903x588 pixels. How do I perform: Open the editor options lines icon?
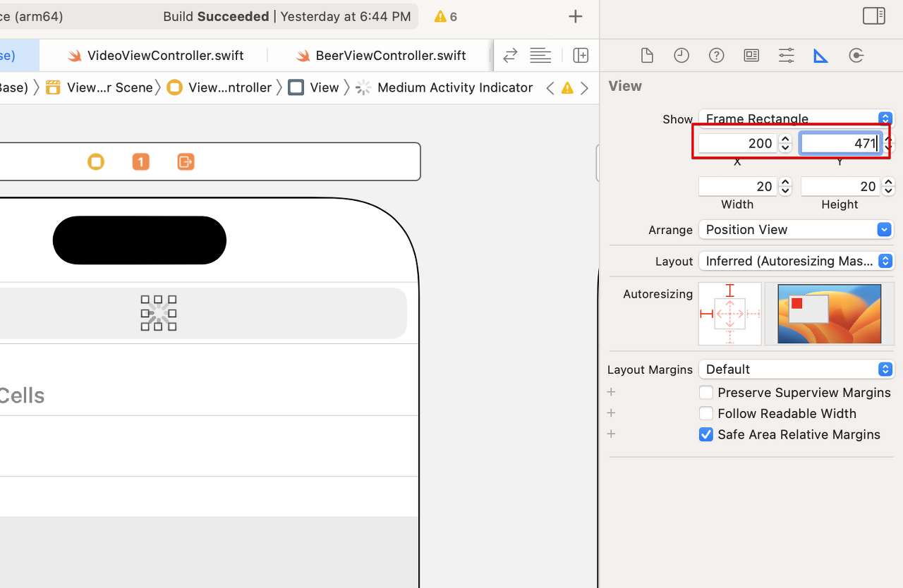click(540, 55)
